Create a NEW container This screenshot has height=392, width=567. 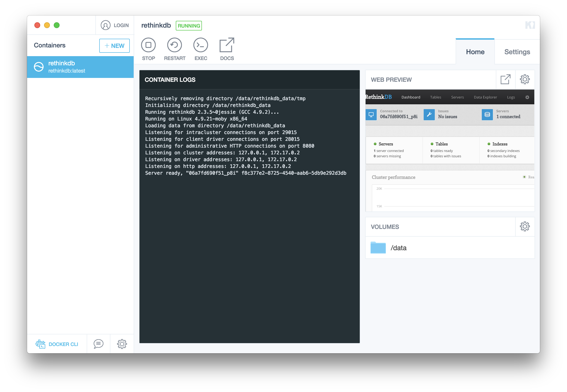(114, 46)
